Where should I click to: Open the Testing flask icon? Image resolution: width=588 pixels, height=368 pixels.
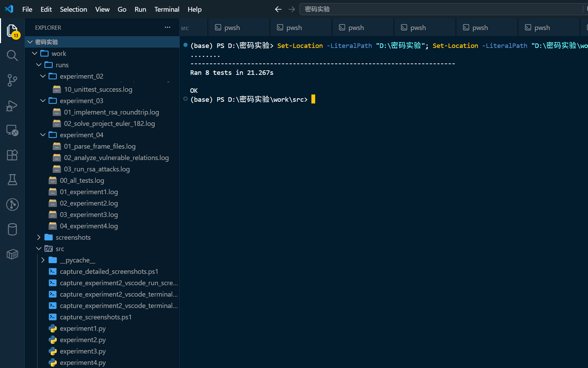[12, 180]
